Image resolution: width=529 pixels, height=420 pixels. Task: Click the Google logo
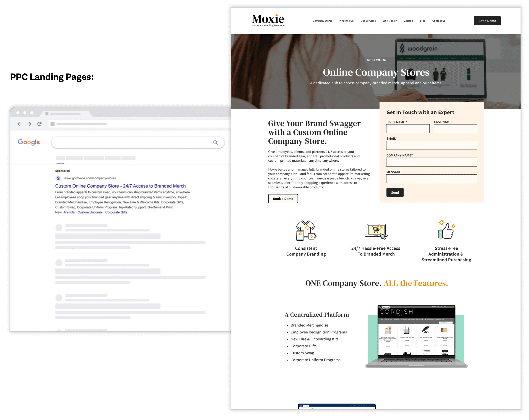pyautogui.click(x=29, y=142)
